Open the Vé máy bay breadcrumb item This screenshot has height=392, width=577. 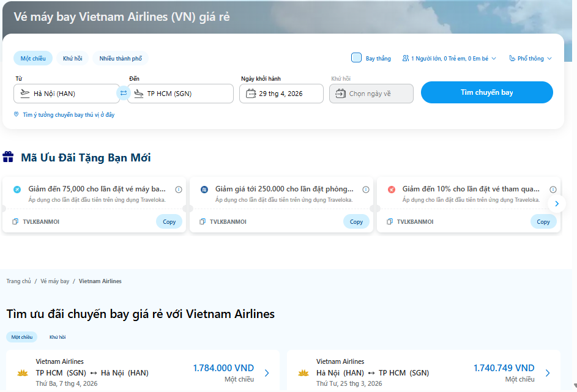pos(55,281)
